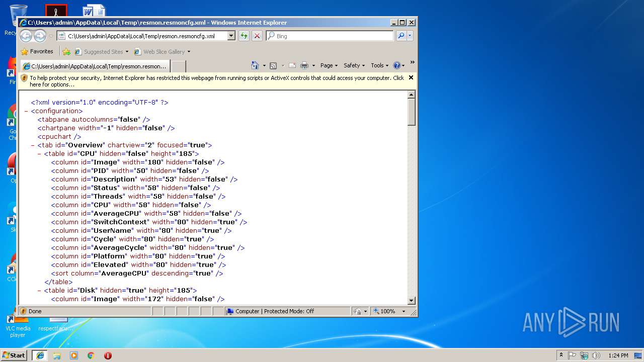Run the search with the magnifier button
This screenshot has height=362, width=644.
(401, 36)
